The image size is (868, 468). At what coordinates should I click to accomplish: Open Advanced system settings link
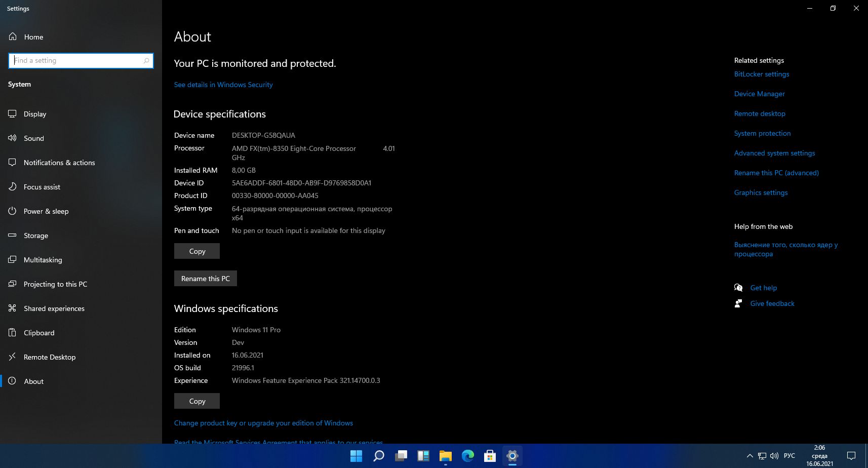coord(775,153)
